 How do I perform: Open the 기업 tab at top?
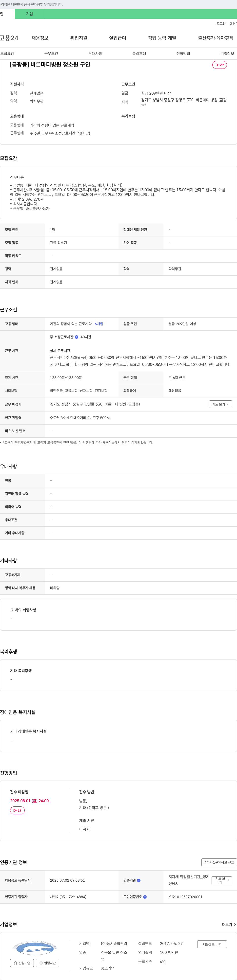[29, 14]
